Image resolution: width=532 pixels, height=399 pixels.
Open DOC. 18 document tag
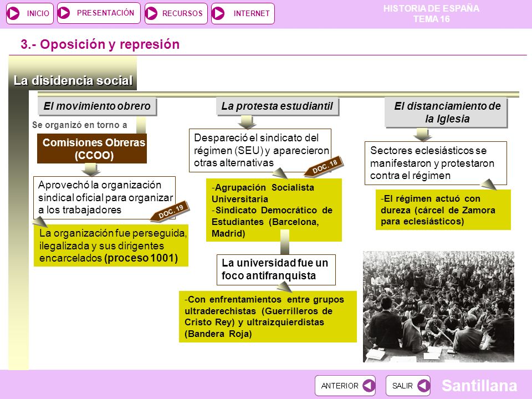coord(324,167)
